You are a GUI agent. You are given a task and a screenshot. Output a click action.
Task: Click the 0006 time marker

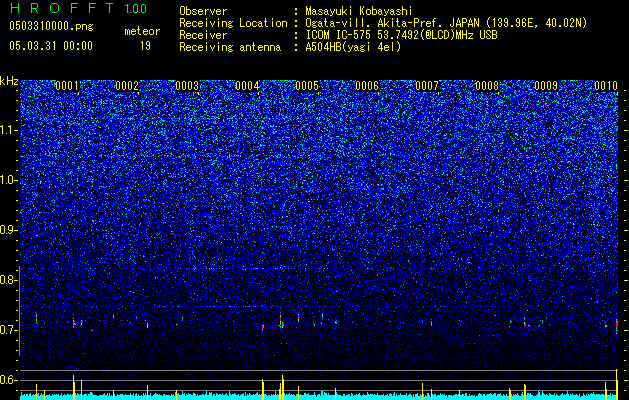[x=367, y=86]
